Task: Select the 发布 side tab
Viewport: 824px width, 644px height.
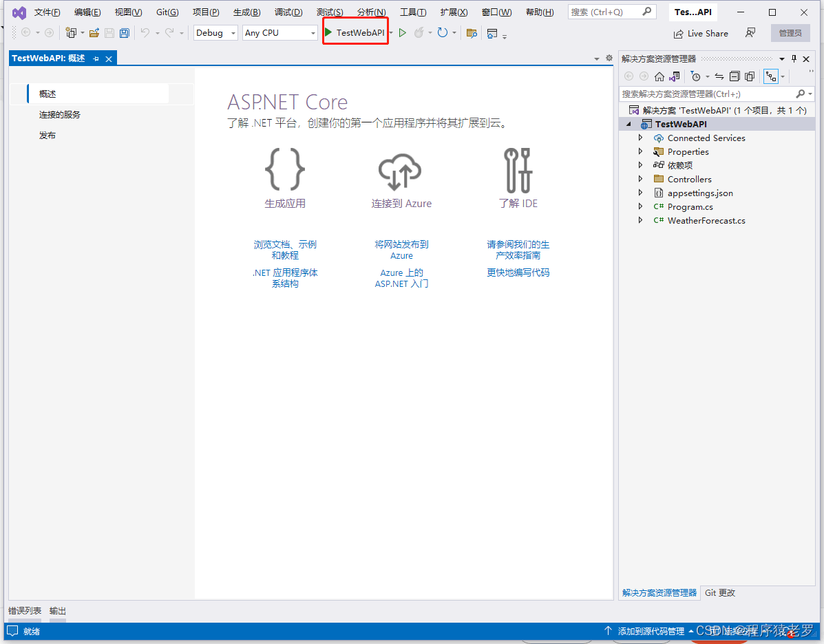Action: tap(47, 135)
